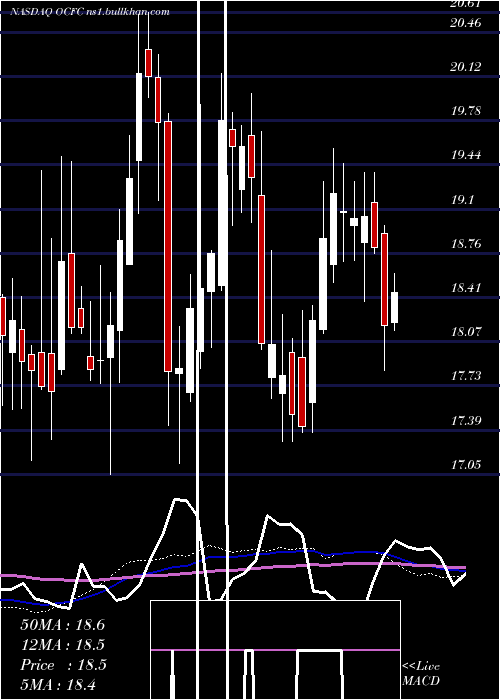Click the 17.39 price level label
Image resolution: width=500 pixels, height=700 pixels.
[466, 421]
